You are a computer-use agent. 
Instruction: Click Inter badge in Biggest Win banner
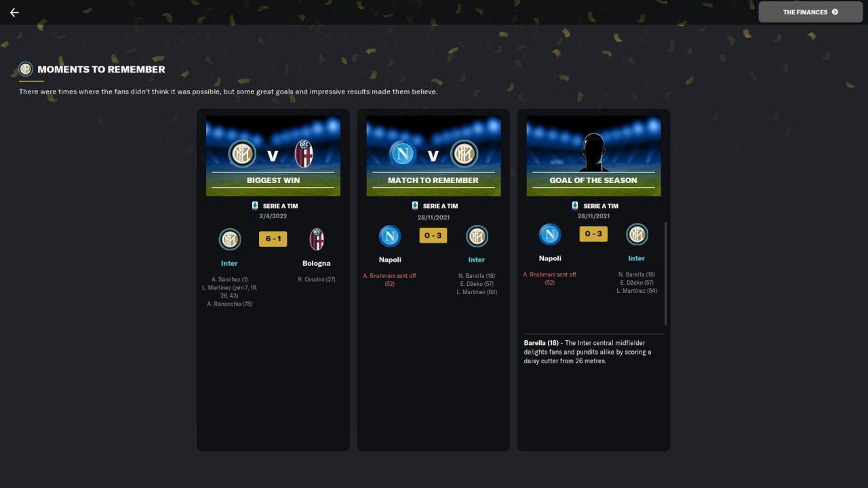click(242, 155)
